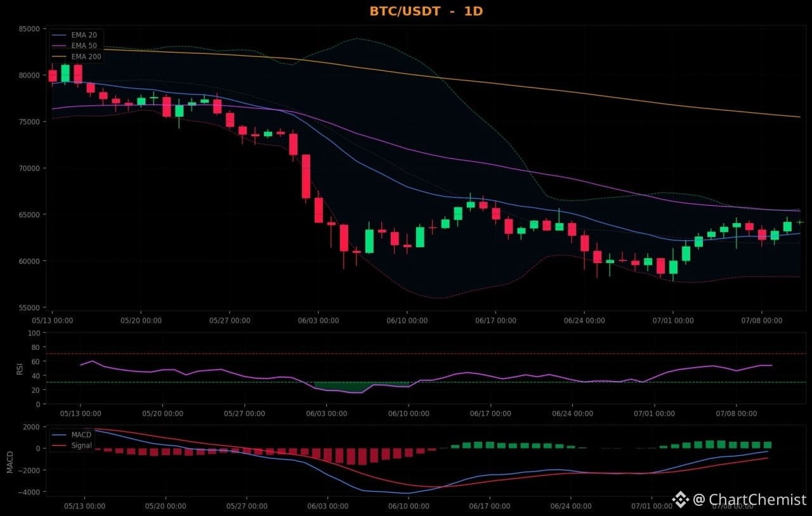Select 06/03 00:00 on the MACD panel axis

(x=327, y=506)
